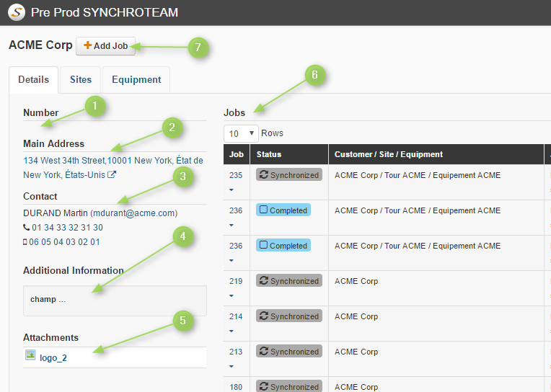Sort by the Status column header
The image size is (551, 392).
click(289, 154)
